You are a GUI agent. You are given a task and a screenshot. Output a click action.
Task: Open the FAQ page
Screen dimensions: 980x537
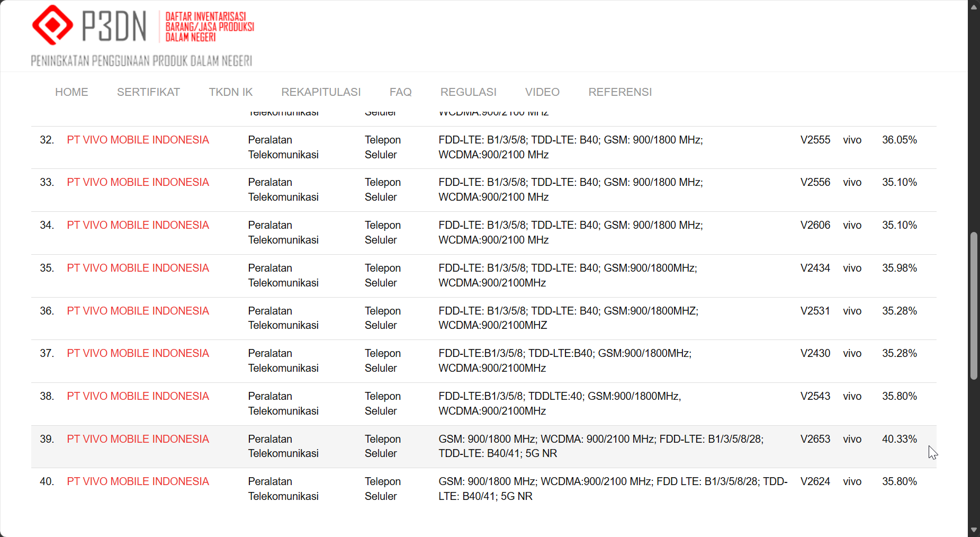400,92
